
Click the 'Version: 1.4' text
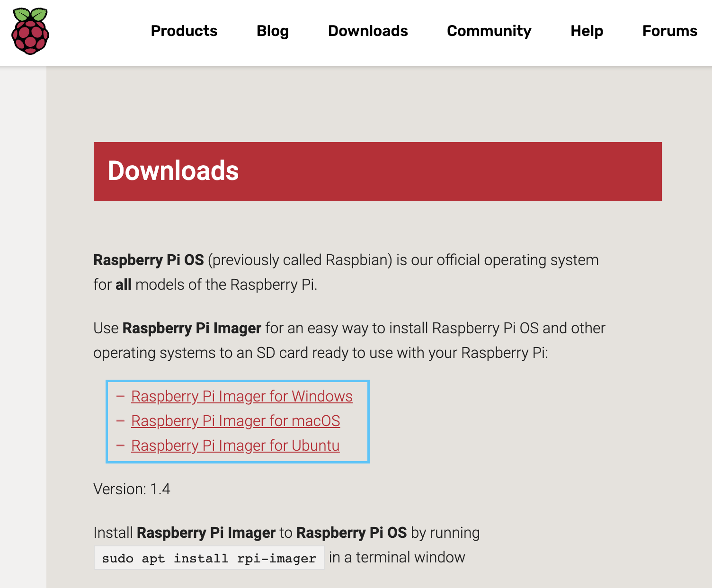[132, 489]
